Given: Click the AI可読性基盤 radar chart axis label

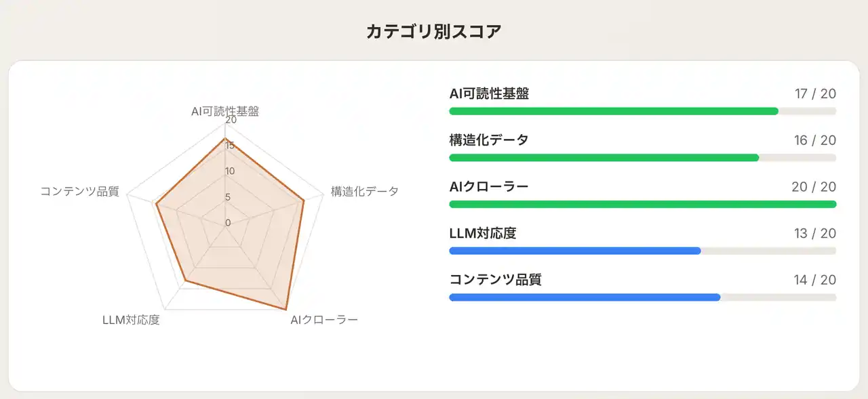Looking at the screenshot, I should 225,112.
